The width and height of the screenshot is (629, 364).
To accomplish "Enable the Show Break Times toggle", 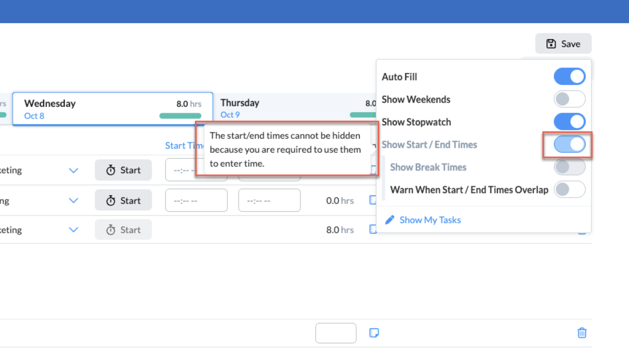I will [x=569, y=167].
